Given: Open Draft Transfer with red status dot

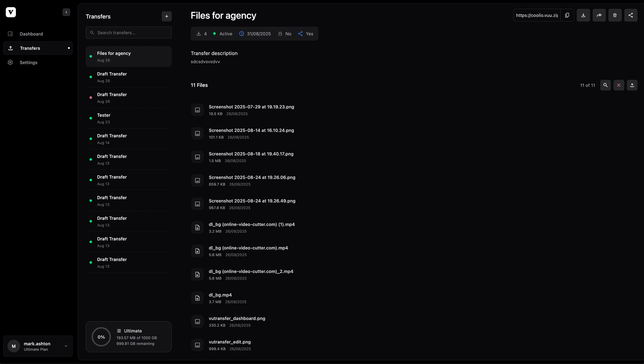Looking at the screenshot, I should (128, 98).
